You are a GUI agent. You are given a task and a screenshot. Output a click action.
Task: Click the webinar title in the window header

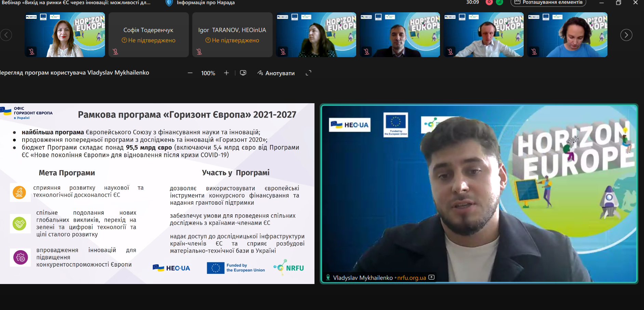[76, 3]
